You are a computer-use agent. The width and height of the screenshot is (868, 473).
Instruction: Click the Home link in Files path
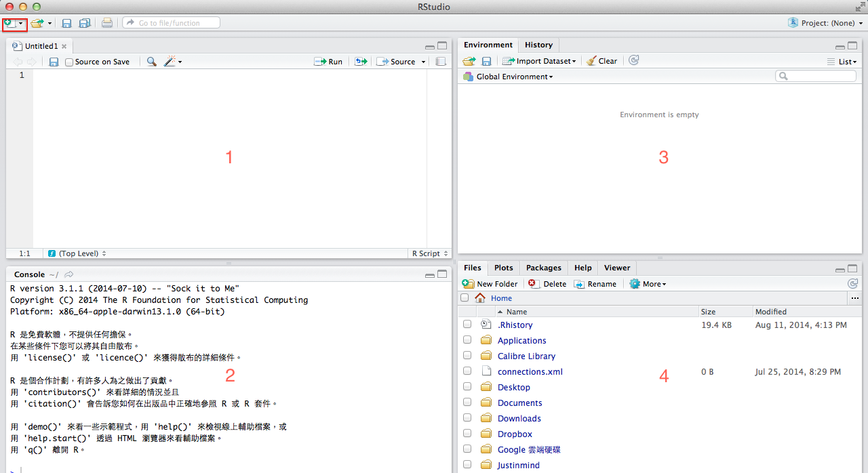point(502,298)
